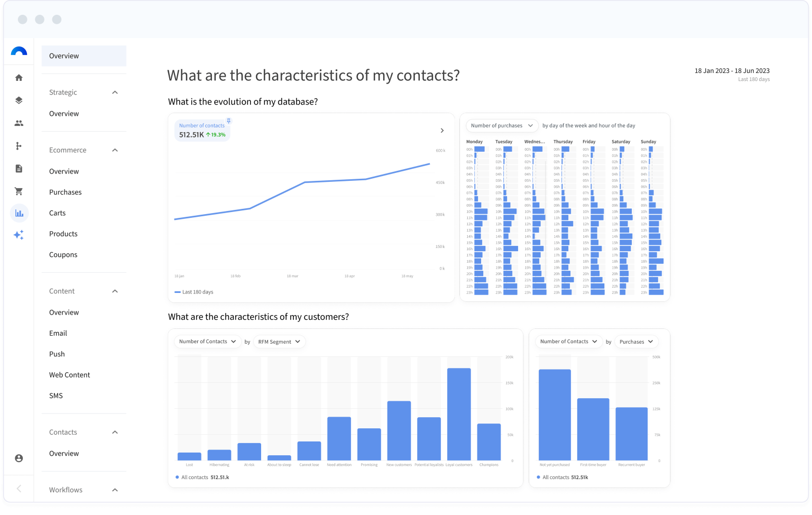Open the layers icon in sidebar
Image resolution: width=812 pixels, height=515 pixels.
pyautogui.click(x=19, y=100)
